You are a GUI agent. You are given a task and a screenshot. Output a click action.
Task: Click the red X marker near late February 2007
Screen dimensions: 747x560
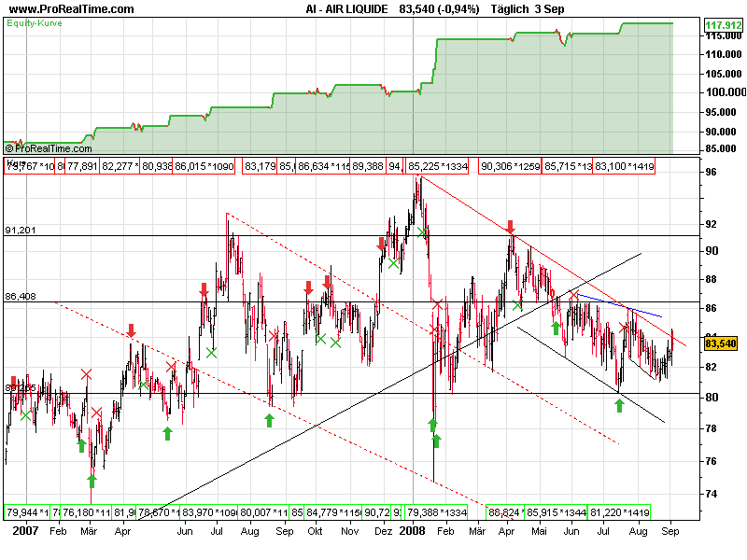87,374
